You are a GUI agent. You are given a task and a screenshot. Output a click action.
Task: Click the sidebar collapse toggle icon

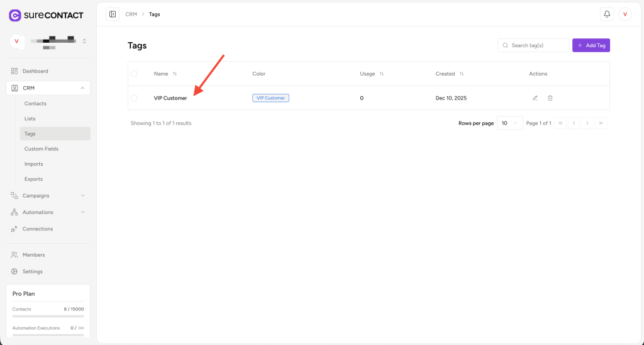pos(113,14)
